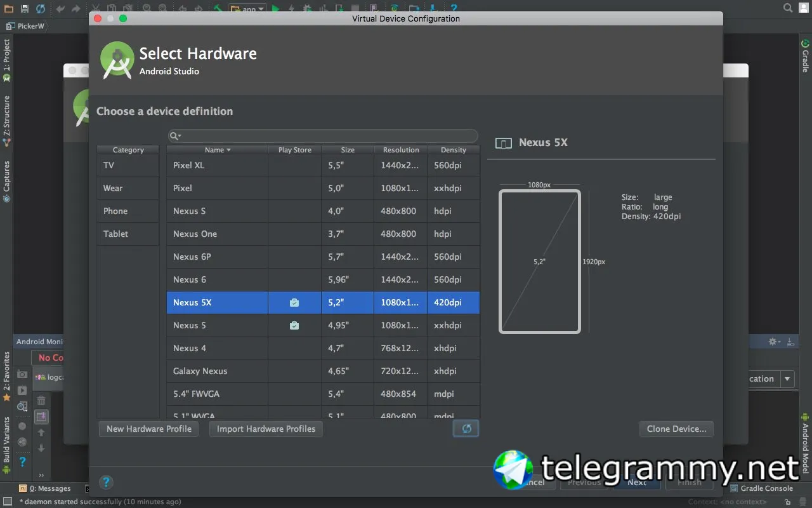
Task: Click the Play Store icon in Nexus 5X row
Action: tap(294, 303)
